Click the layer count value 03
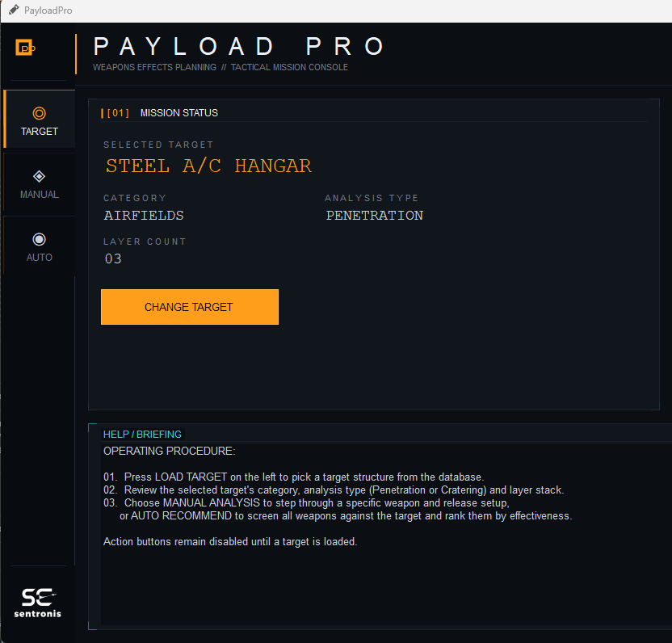Screen dimensions: 672x643 click(113, 259)
